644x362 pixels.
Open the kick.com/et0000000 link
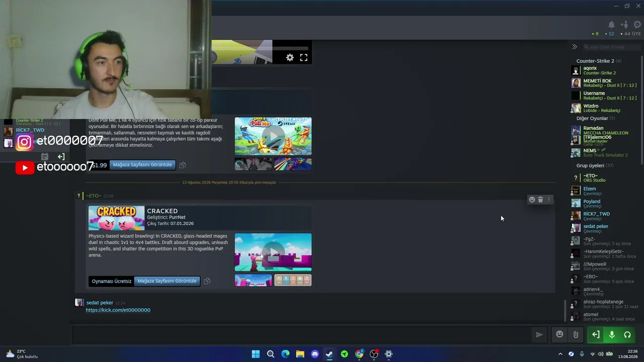pyautogui.click(x=118, y=310)
